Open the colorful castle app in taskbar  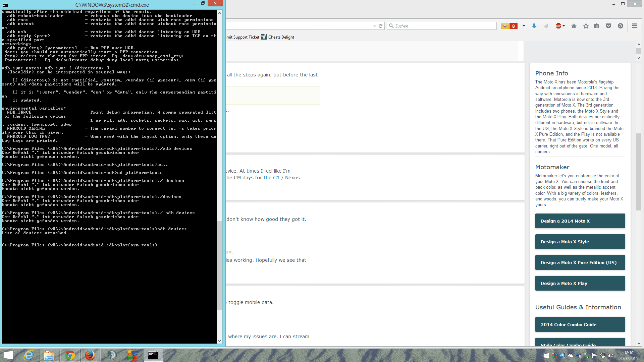132,355
